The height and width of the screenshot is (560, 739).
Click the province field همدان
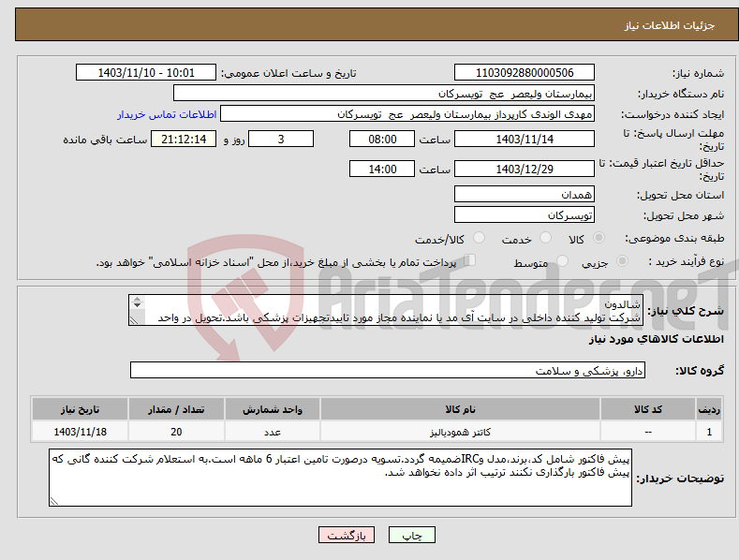(x=525, y=194)
